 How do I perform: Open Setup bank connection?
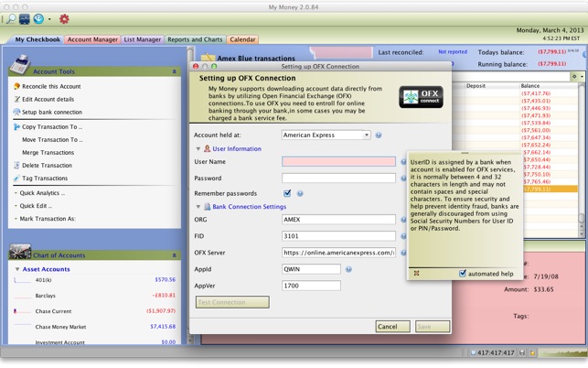pos(52,112)
